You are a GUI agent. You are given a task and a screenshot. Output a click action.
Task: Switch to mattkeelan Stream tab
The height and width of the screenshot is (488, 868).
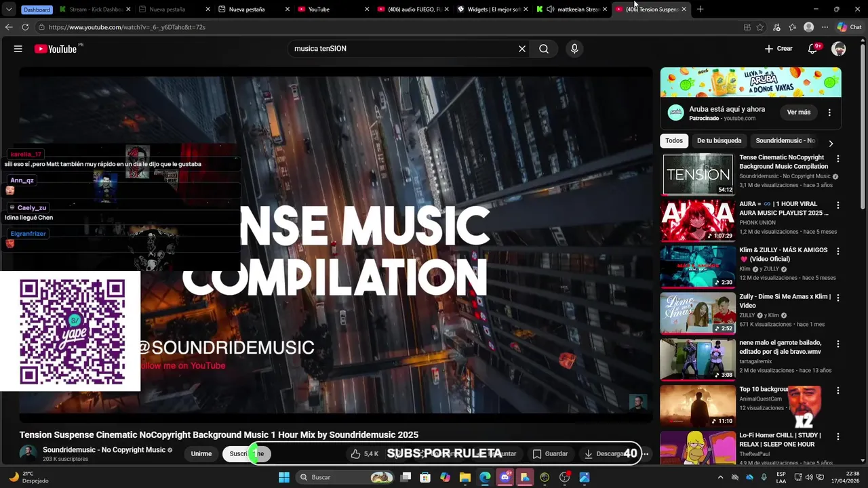pos(573,9)
